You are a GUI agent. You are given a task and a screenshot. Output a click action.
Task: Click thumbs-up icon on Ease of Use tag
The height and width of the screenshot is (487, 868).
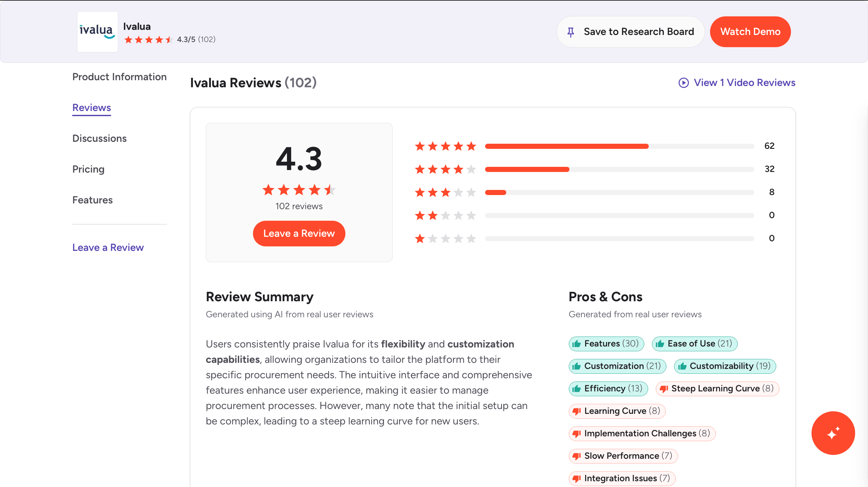pos(660,344)
